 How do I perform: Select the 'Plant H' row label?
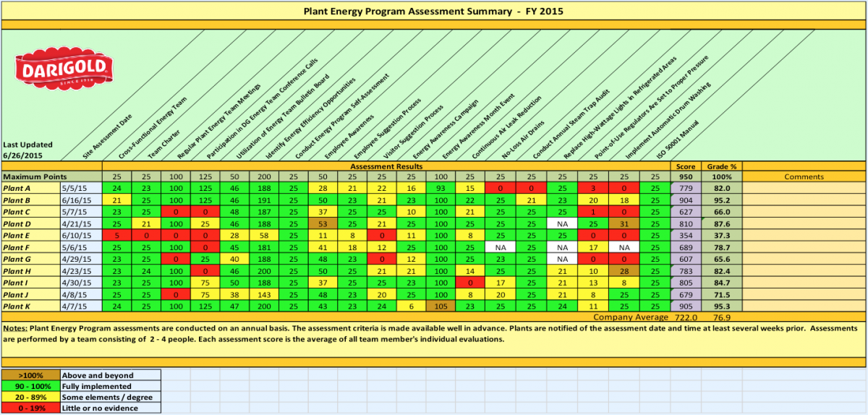point(30,270)
